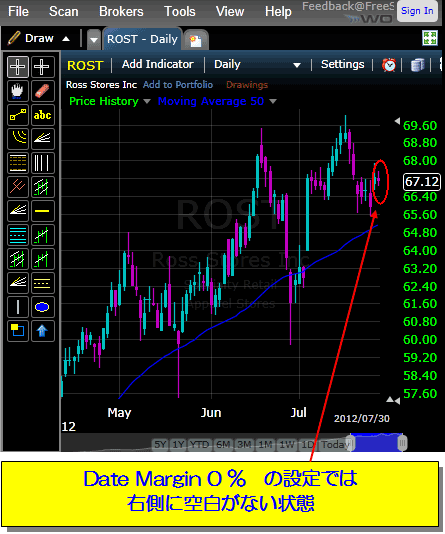This screenshot has height=534, width=445.
Task: Choose the orange dashed horizontal retracement tool
Action: pyautogui.click(x=18, y=163)
